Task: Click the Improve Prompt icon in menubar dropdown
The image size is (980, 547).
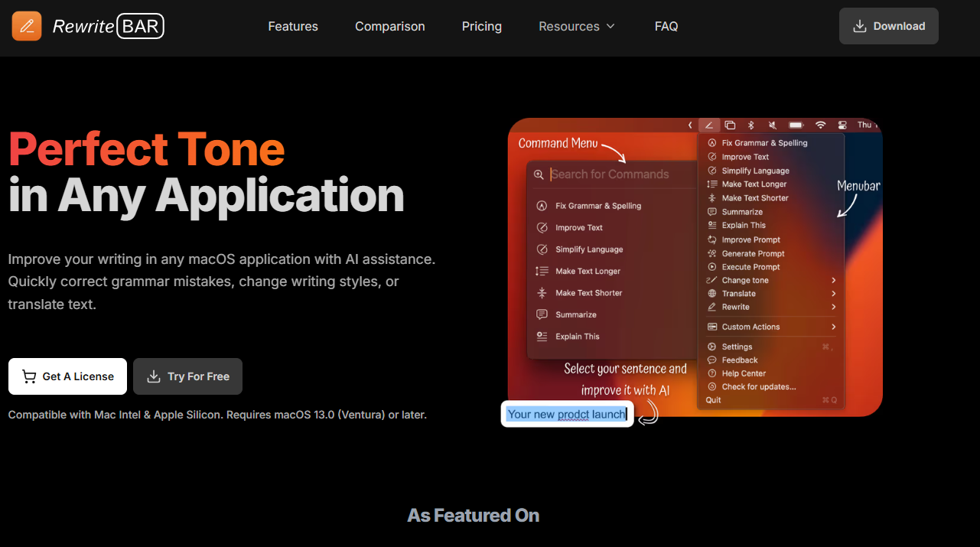Action: 712,239
